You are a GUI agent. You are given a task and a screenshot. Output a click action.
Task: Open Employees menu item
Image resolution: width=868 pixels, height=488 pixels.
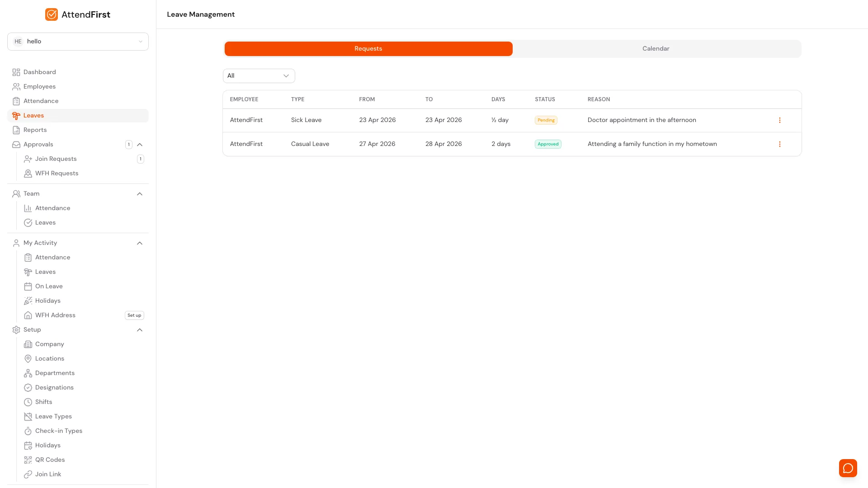click(x=78, y=87)
